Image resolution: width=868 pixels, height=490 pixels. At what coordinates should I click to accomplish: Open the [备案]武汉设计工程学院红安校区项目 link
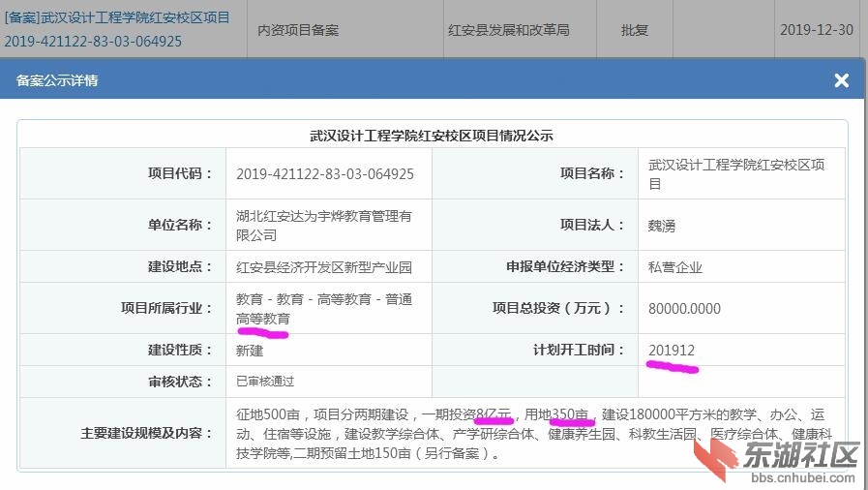117,17
